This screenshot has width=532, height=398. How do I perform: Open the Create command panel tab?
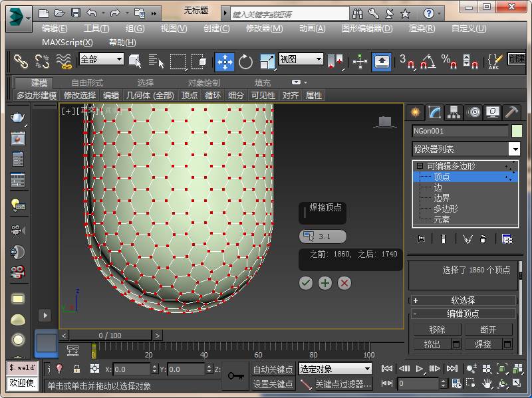415,112
